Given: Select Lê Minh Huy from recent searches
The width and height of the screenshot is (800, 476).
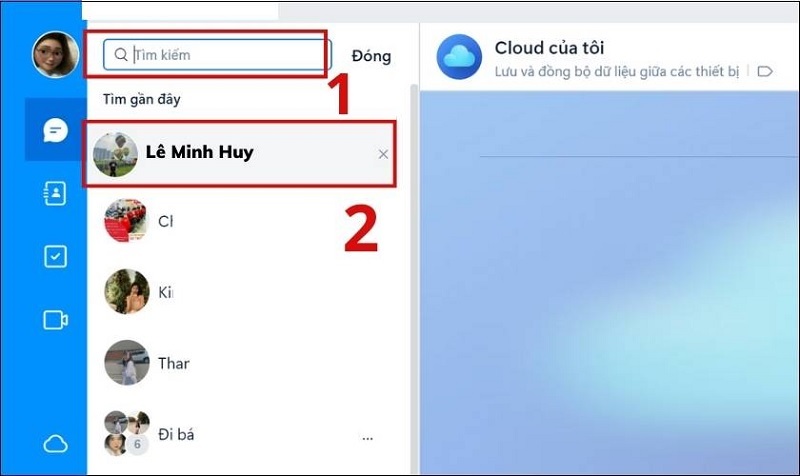Looking at the screenshot, I should 240,154.
